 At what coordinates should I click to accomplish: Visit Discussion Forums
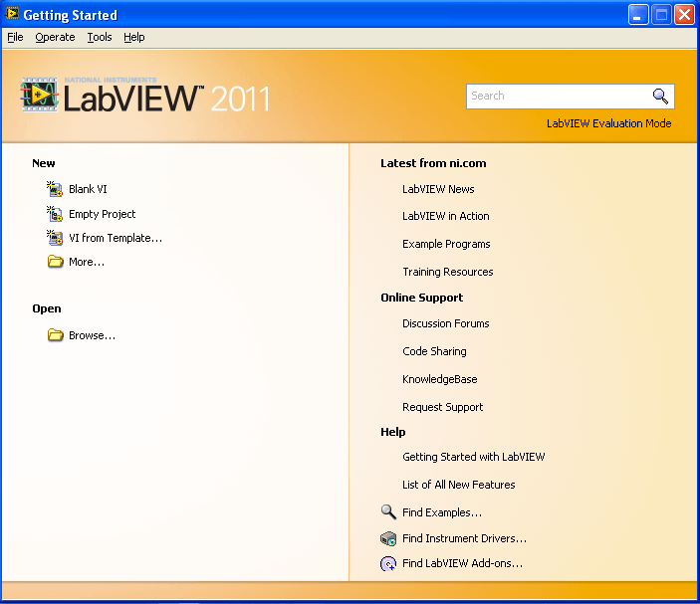445,323
